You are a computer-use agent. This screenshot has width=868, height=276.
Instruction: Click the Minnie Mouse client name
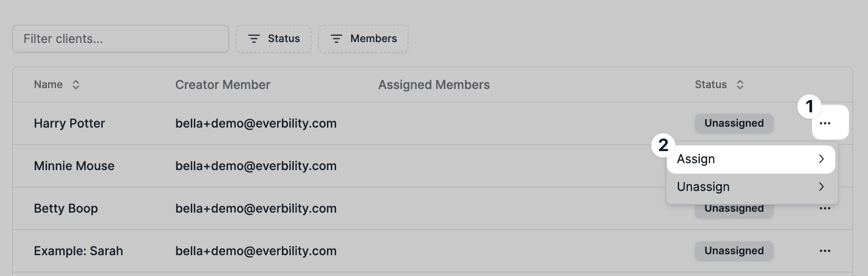(x=74, y=166)
